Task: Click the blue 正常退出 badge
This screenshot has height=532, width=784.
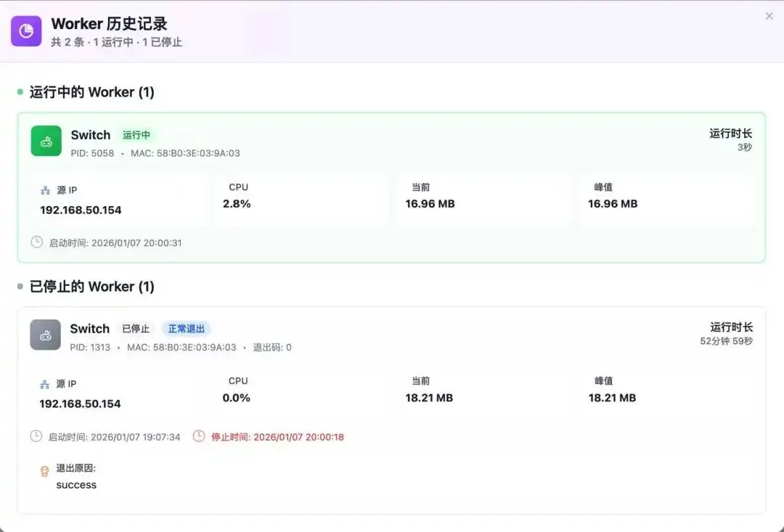Action: [187, 329]
